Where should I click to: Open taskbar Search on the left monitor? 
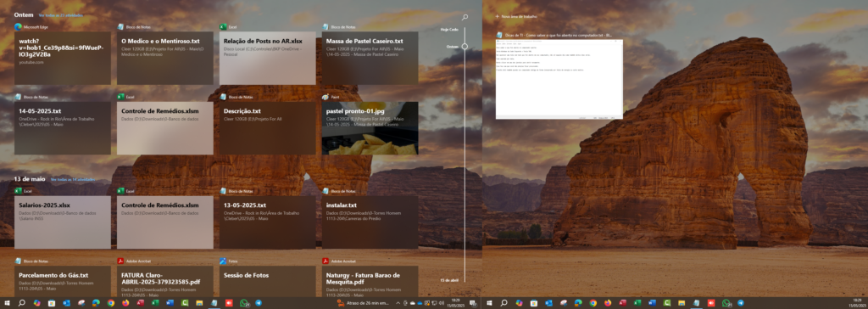21,303
